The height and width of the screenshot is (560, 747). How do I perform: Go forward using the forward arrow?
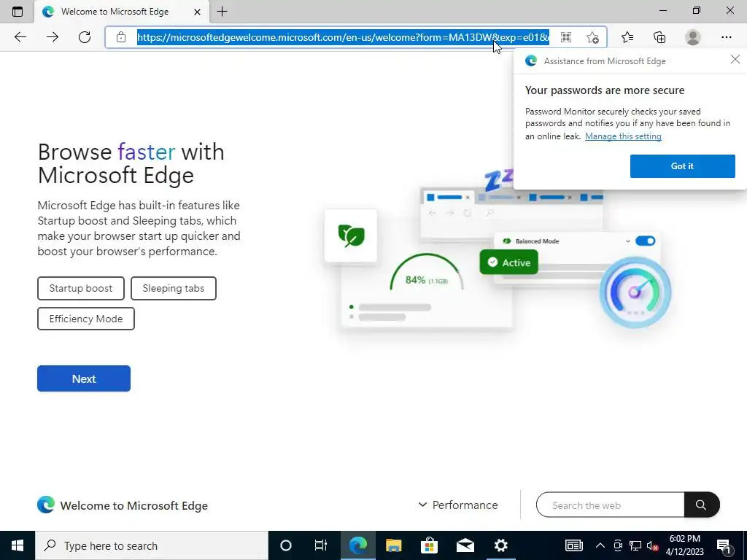click(53, 37)
